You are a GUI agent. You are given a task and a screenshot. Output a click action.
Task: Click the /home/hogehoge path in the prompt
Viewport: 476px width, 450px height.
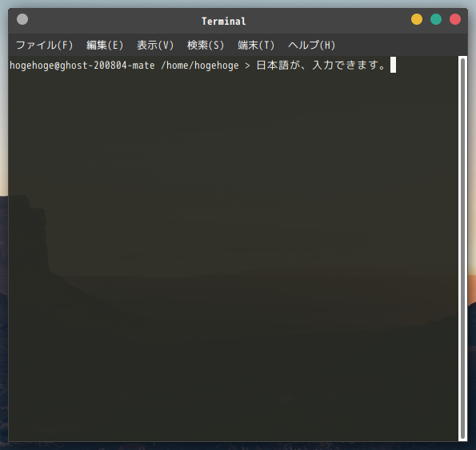200,66
